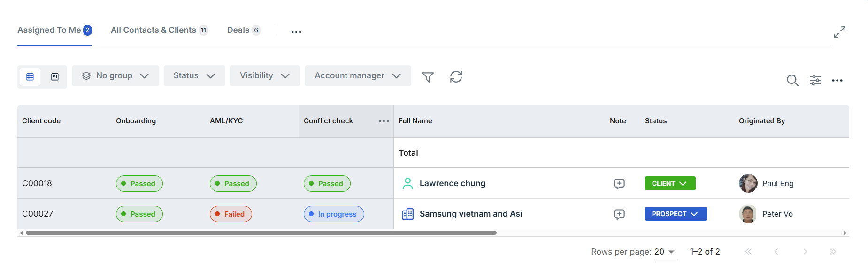Open Samsung vietnam and Asi record
This screenshot has width=868, height=271.
coord(471,214)
